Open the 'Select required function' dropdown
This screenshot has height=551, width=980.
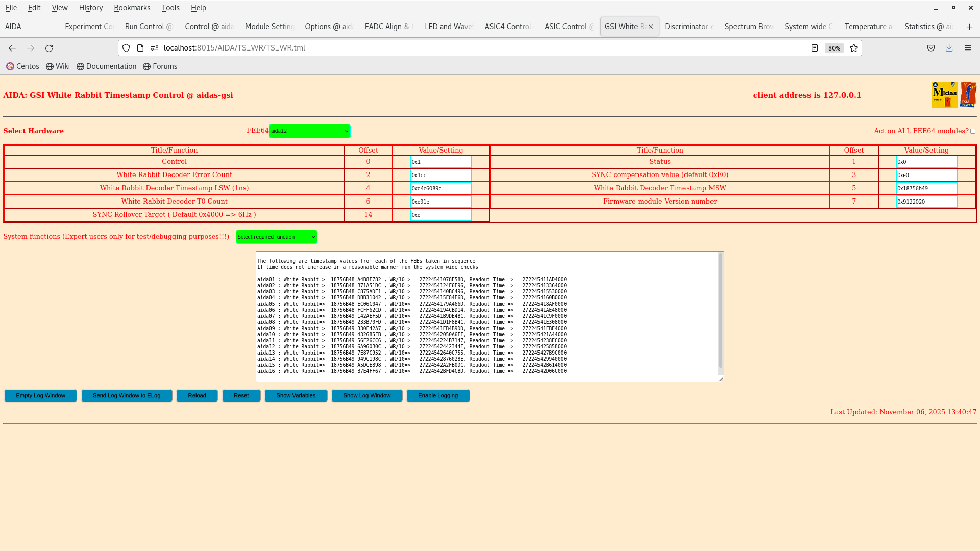click(x=276, y=236)
